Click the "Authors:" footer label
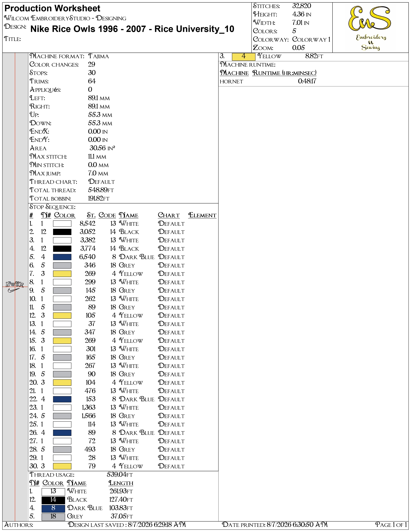Viewport: 411px width, 532px height. (19, 525)
